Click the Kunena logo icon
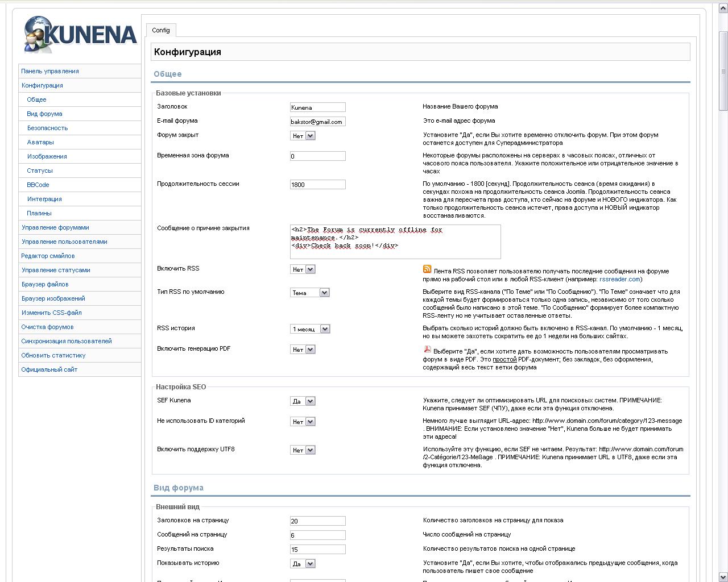728x582 pixels. [80, 35]
